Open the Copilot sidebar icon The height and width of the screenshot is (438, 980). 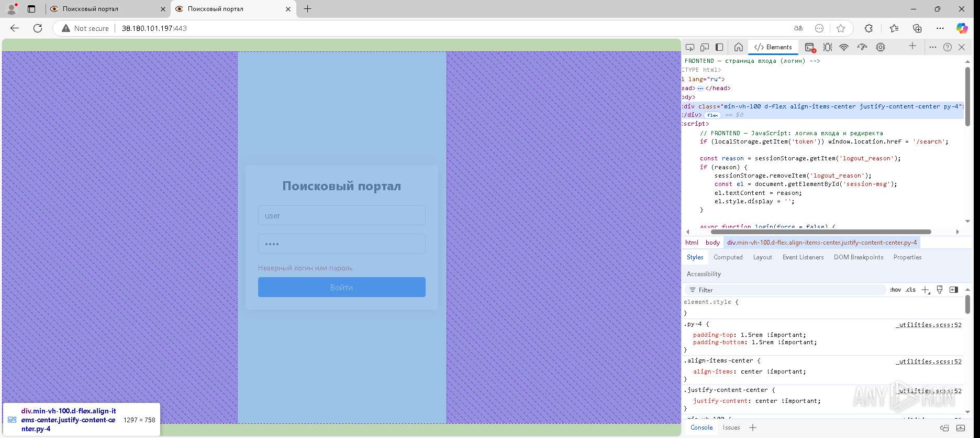(962, 28)
